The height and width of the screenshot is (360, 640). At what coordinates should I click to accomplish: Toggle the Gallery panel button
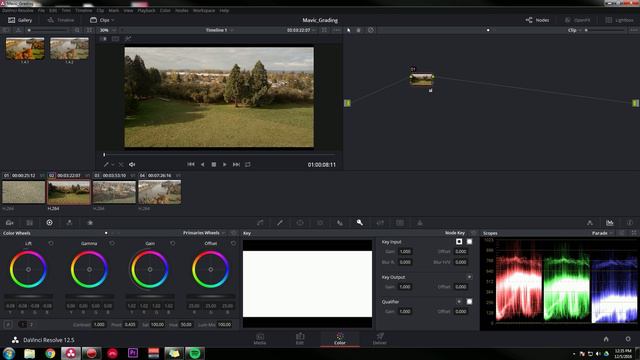20,20
